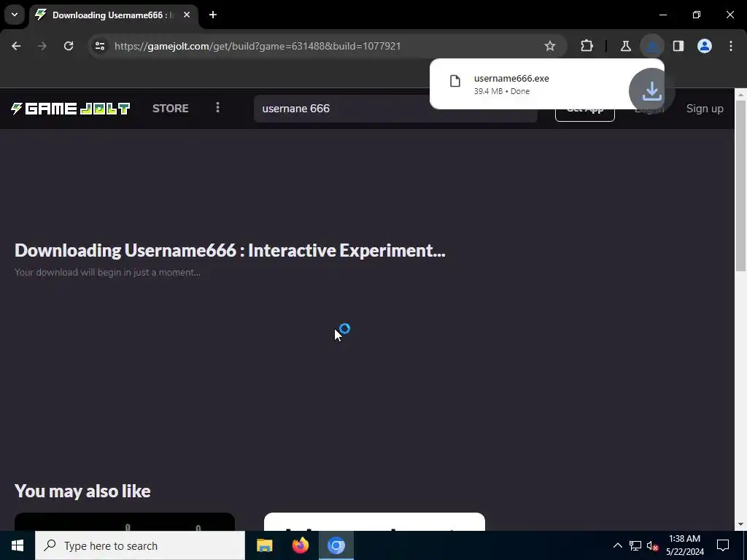Screen dimensions: 747x560
Task: Click scrollbar down arrow
Action: pos(741,524)
